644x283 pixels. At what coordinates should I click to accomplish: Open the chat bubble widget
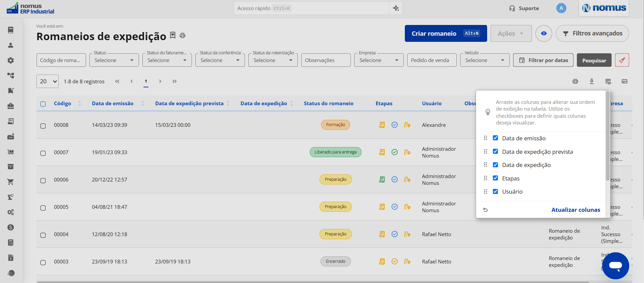click(x=616, y=266)
